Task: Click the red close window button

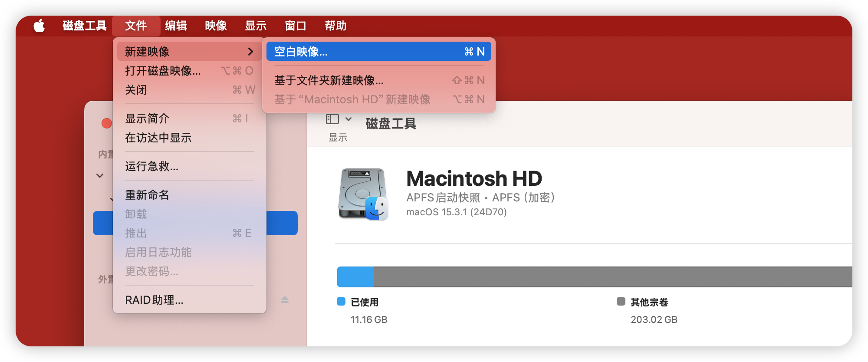Action: [x=106, y=123]
